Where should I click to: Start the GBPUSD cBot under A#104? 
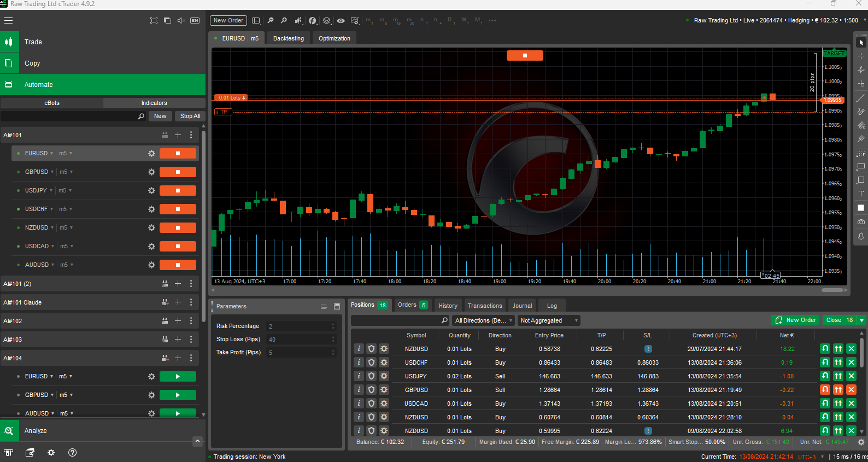178,395
